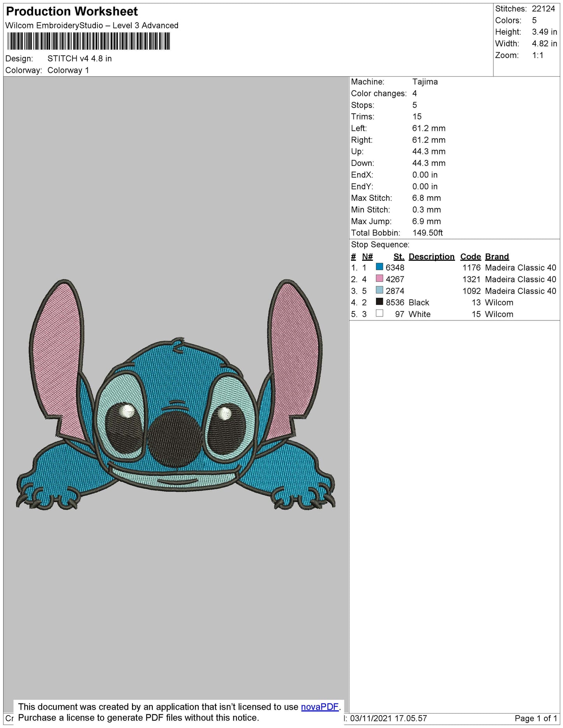Click timestamp '03/11/2021 17.05.57'

[x=388, y=718]
